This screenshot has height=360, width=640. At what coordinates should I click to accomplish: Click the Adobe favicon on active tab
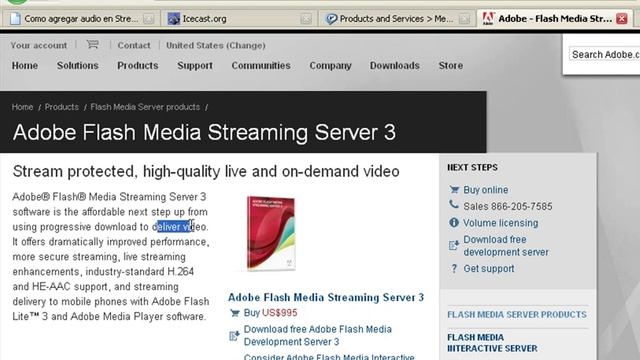pos(488,18)
